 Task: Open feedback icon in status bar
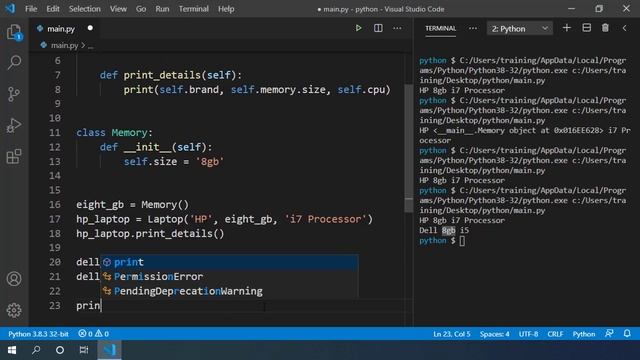609,333
